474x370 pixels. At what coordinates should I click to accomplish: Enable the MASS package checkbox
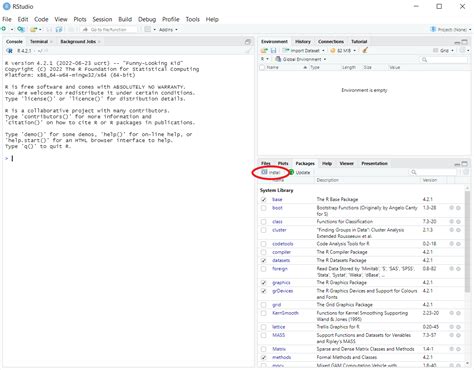click(264, 335)
